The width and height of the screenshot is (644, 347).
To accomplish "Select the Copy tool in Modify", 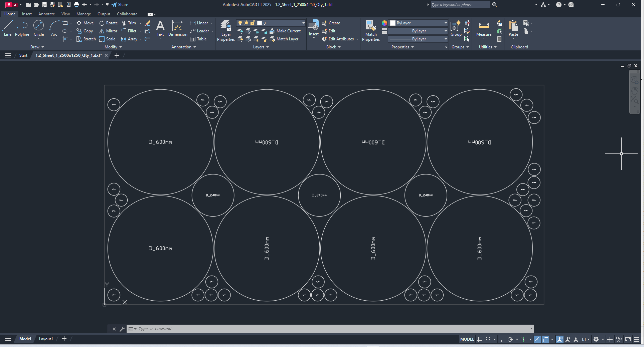I will (85, 31).
